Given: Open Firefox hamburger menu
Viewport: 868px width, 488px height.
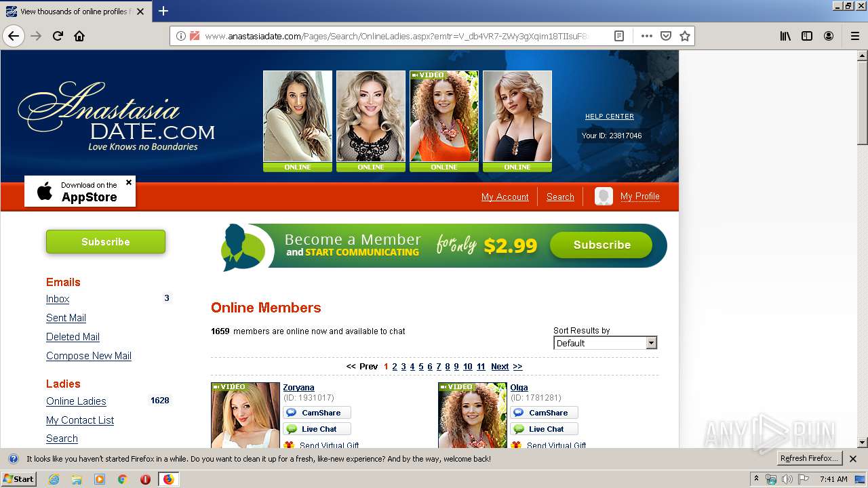Looking at the screenshot, I should [x=854, y=36].
